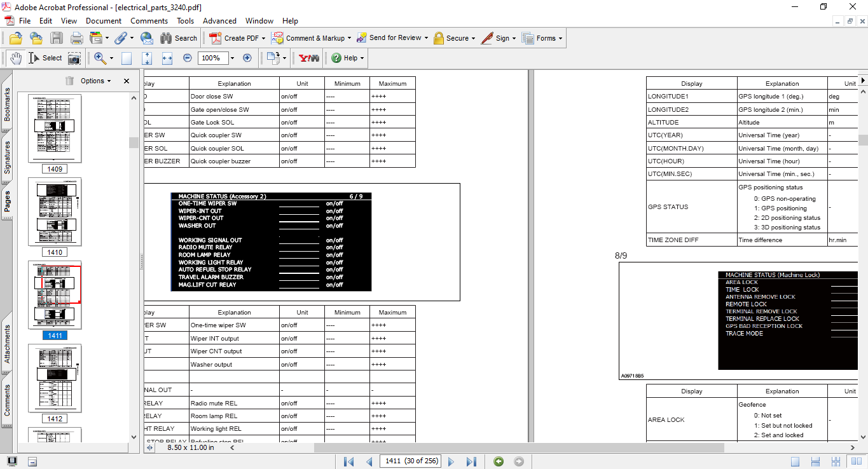Open the Pages panel Options menu
Viewport: 868px width, 469px height.
click(x=94, y=81)
